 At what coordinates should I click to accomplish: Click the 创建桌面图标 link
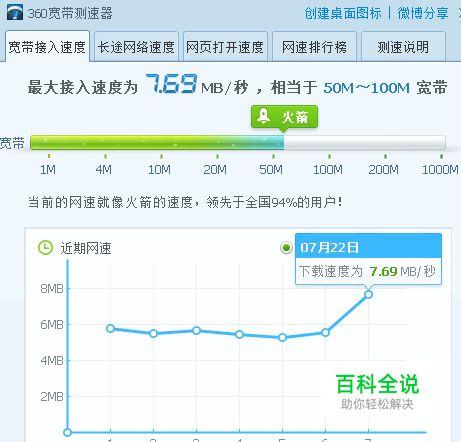tap(343, 13)
